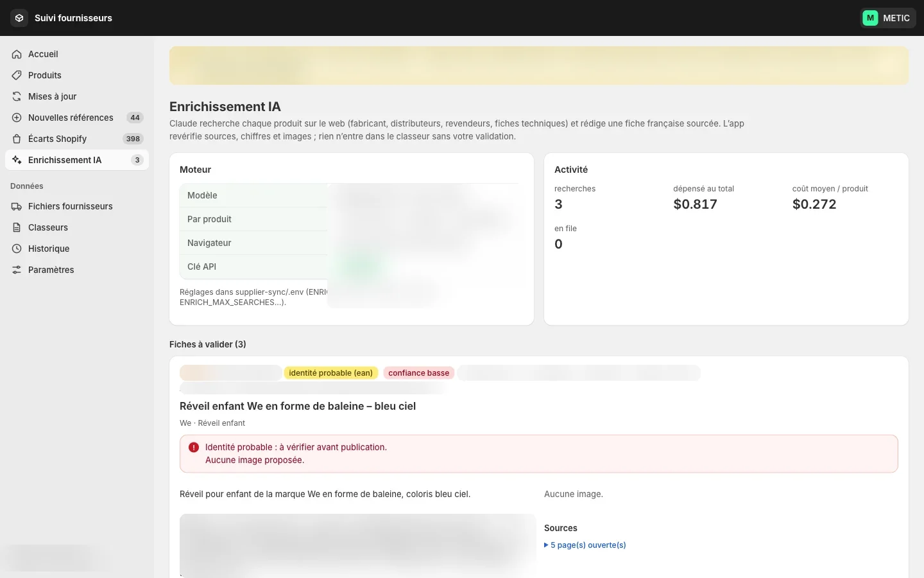Image resolution: width=924 pixels, height=578 pixels.
Task: Open the Historique page
Action: (x=77, y=249)
